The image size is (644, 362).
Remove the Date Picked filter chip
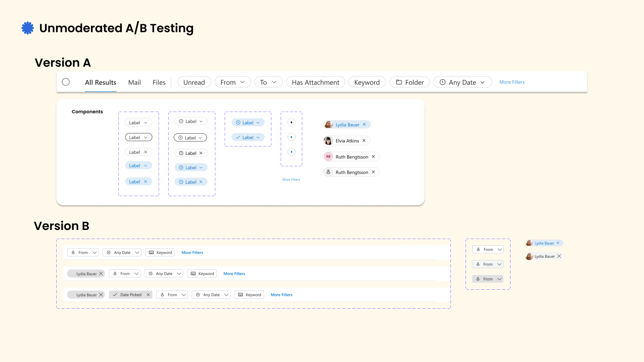tap(148, 295)
